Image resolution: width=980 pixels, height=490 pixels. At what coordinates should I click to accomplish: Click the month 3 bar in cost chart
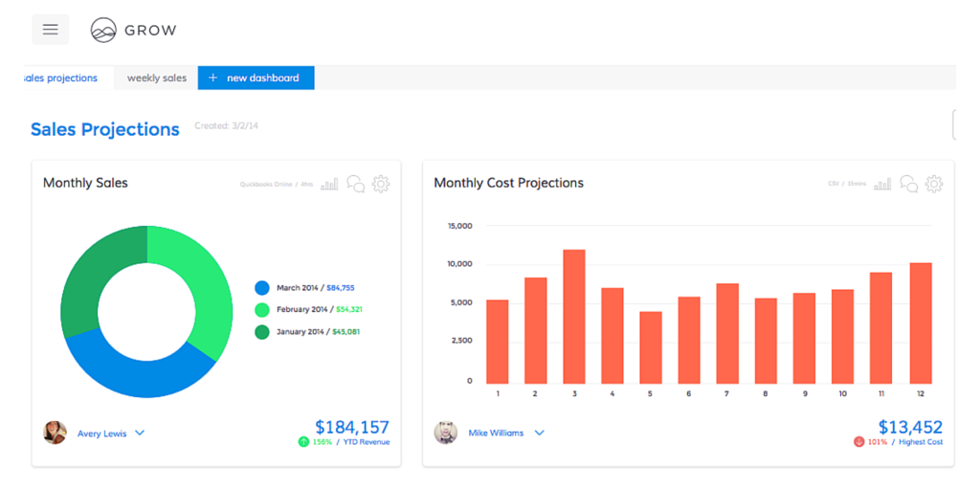coord(574,316)
